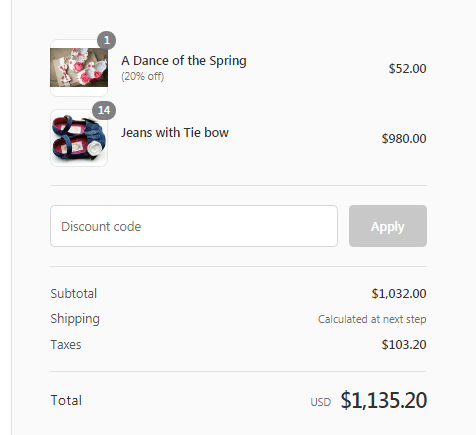
Task: Click the Shipping label
Action: (x=75, y=319)
